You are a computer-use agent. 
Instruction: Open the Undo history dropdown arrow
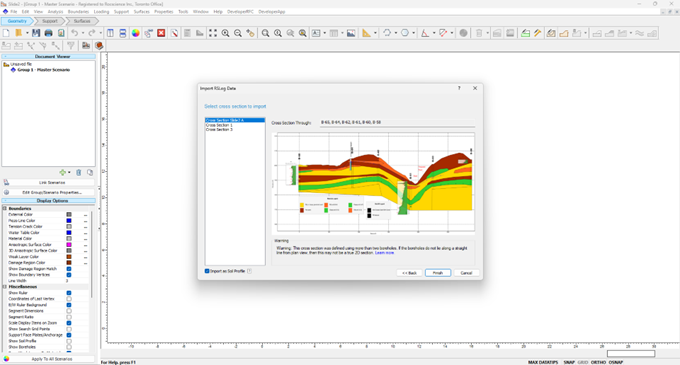tap(83, 33)
